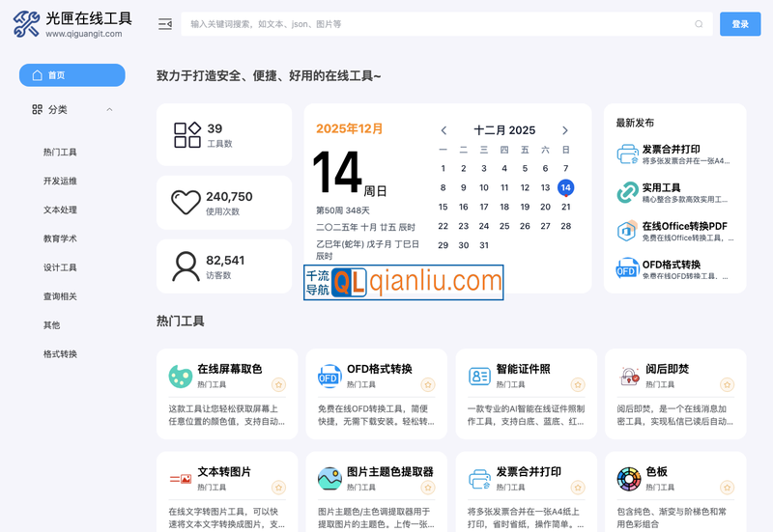The height and width of the screenshot is (532, 773).
Task: Click the 第50周 348天 text
Action: pos(343,210)
